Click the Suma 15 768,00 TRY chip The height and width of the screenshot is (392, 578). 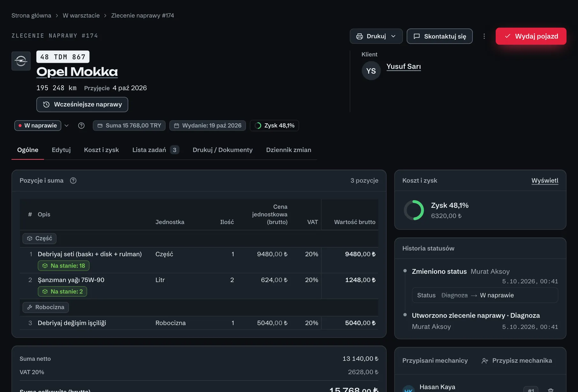[129, 126]
